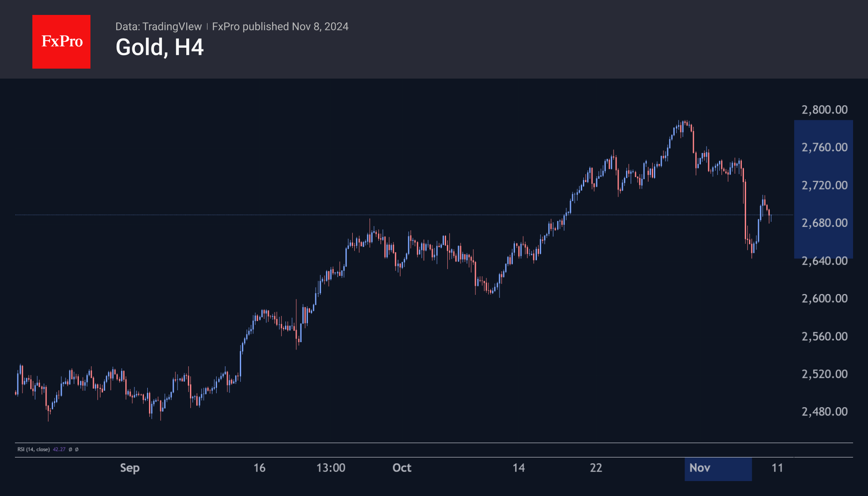Click the 13:00 time axis label

[x=331, y=468]
